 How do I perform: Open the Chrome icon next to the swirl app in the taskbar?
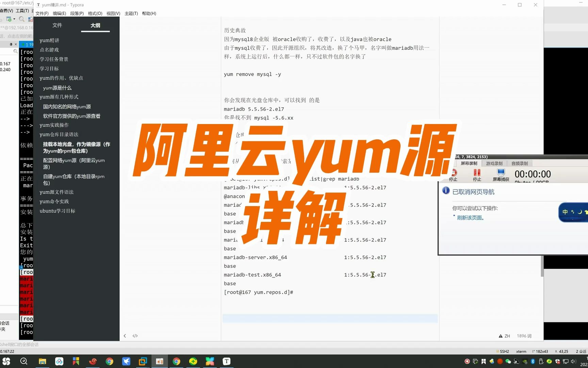(x=109, y=361)
